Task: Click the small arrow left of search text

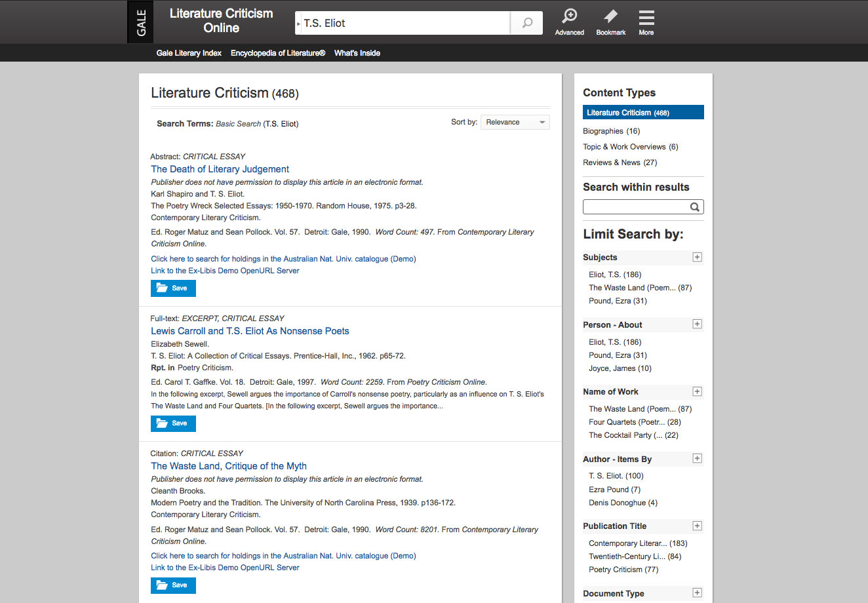Action: click(298, 24)
